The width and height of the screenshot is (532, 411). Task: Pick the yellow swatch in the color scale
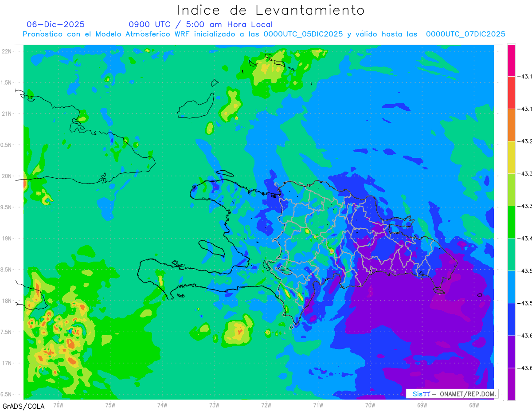512,157
